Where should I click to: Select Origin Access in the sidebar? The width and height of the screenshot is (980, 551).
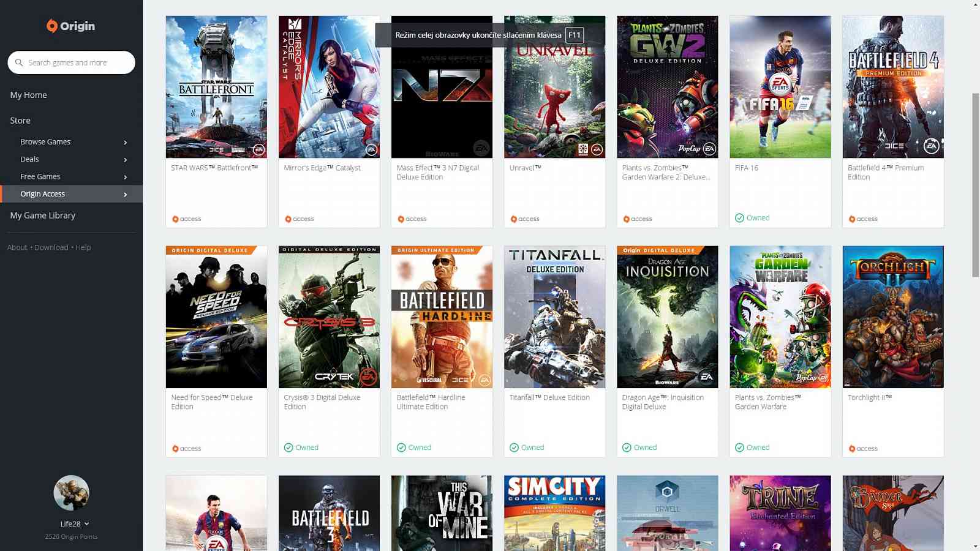coord(42,193)
